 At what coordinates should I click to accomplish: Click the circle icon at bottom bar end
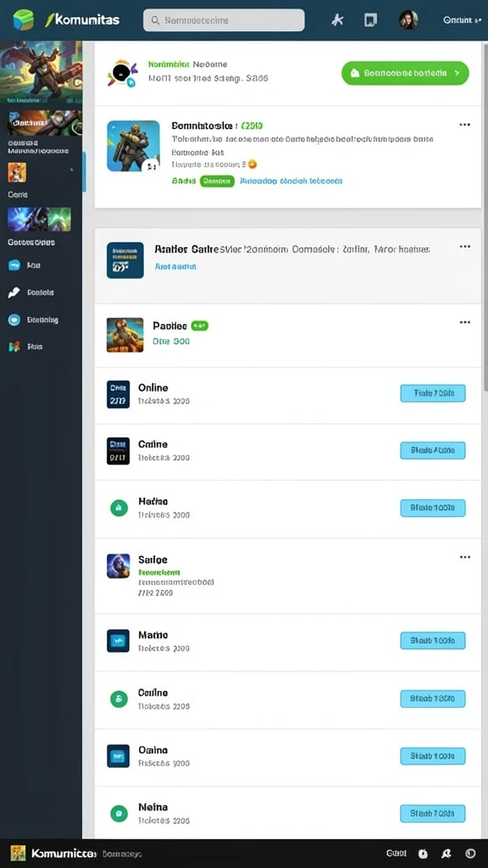point(470,854)
